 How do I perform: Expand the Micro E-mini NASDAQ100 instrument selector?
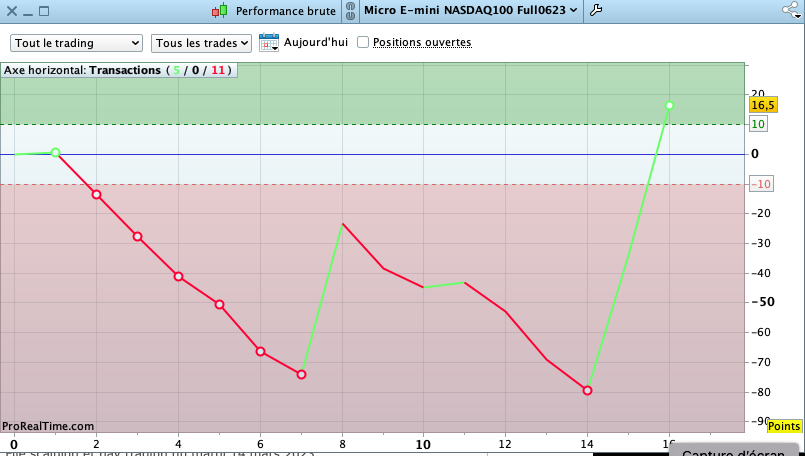click(471, 10)
